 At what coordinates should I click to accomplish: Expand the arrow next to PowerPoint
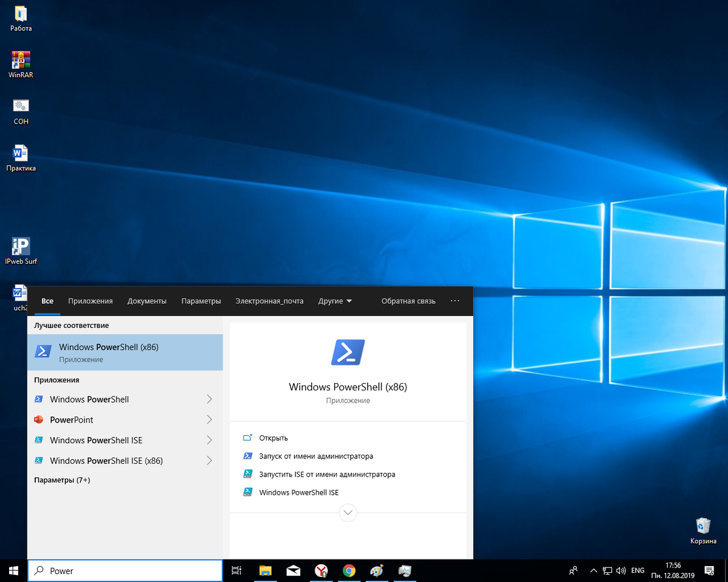click(209, 420)
